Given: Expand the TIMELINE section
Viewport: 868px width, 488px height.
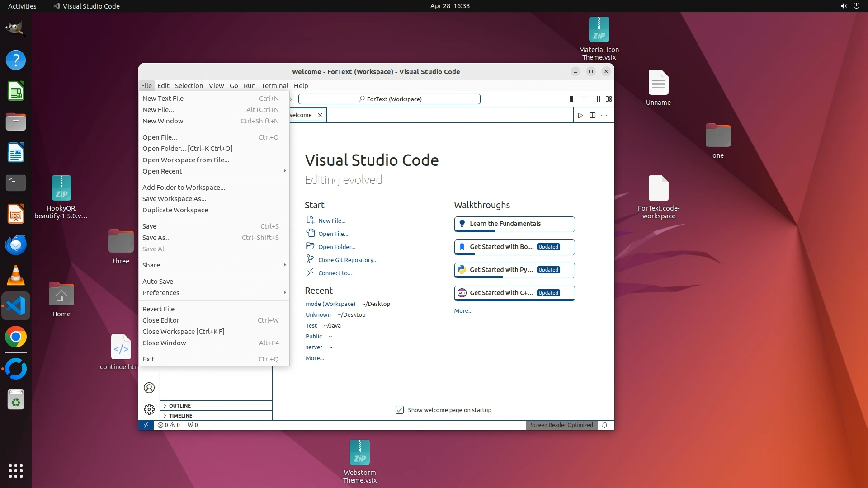Looking at the screenshot, I should point(180,416).
